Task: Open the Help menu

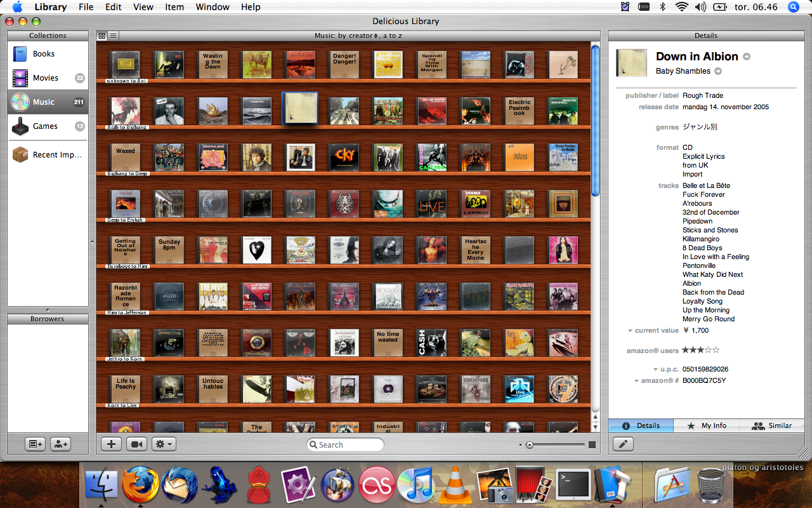Action: (251, 7)
